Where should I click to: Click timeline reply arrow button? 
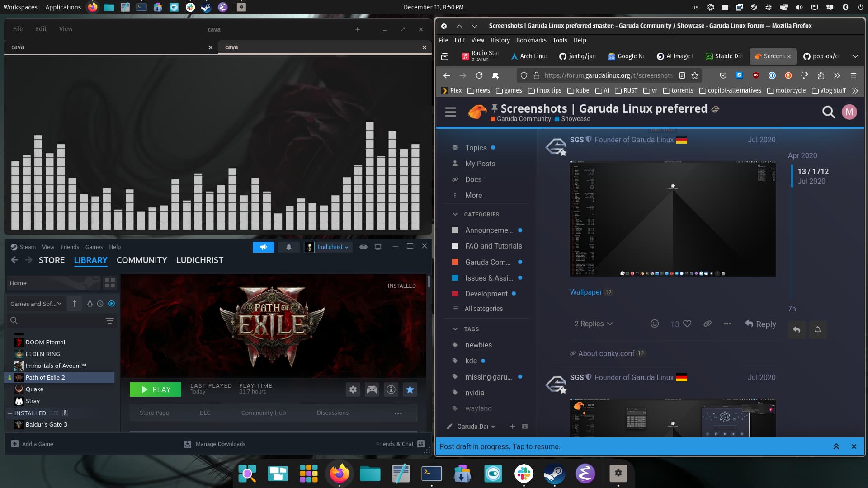coord(797,330)
